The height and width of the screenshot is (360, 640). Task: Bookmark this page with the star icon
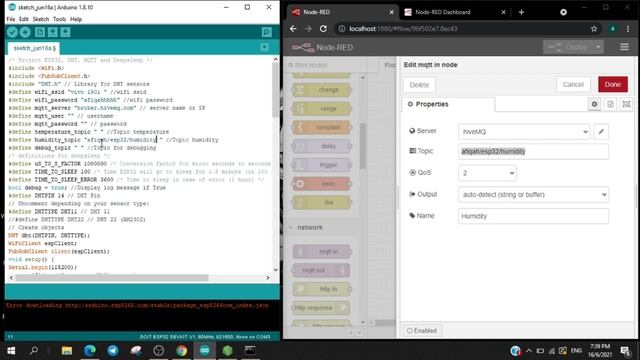(x=594, y=29)
